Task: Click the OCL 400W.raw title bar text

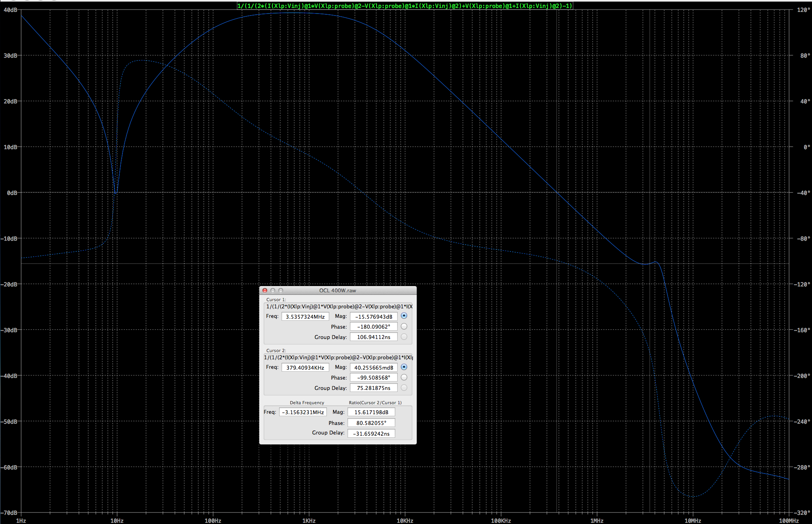Action: pyautogui.click(x=338, y=290)
